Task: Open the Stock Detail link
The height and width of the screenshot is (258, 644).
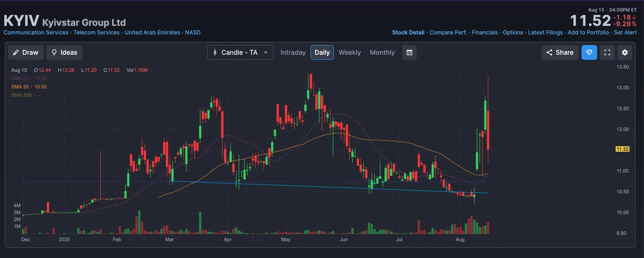Action: pos(408,33)
